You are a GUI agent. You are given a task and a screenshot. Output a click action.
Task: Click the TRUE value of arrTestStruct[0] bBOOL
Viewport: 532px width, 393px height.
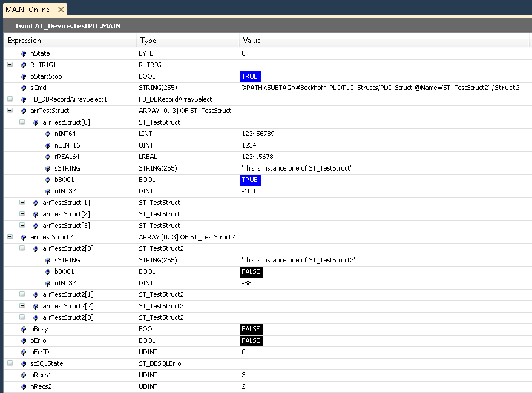click(251, 180)
